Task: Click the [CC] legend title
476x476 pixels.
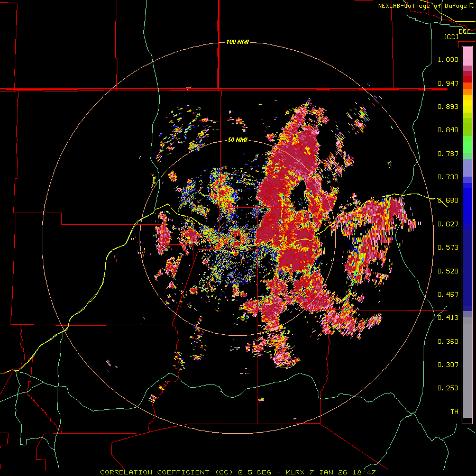Action: tap(452, 36)
